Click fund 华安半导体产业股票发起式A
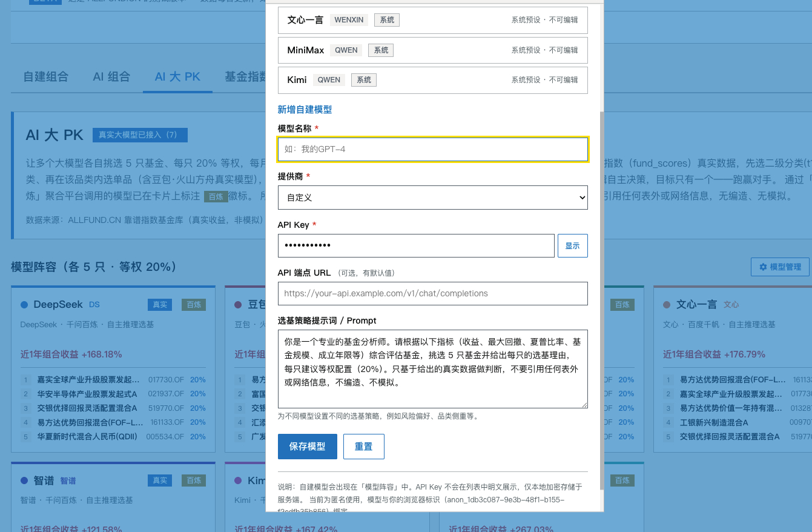The width and height of the screenshot is (812, 532). click(x=87, y=394)
